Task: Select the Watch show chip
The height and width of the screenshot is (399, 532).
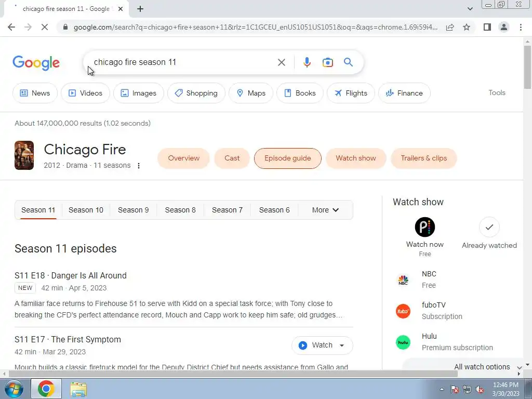Action: pos(356,158)
